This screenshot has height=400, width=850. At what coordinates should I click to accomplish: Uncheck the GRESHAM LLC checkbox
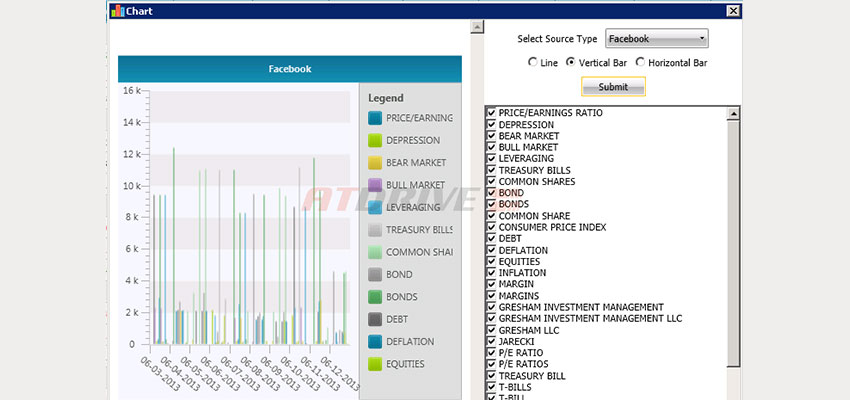492,330
